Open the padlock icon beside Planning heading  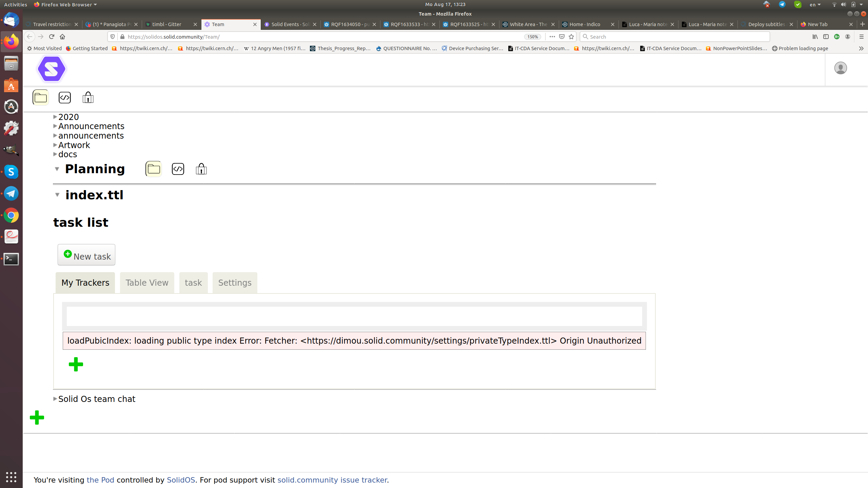[x=201, y=168]
